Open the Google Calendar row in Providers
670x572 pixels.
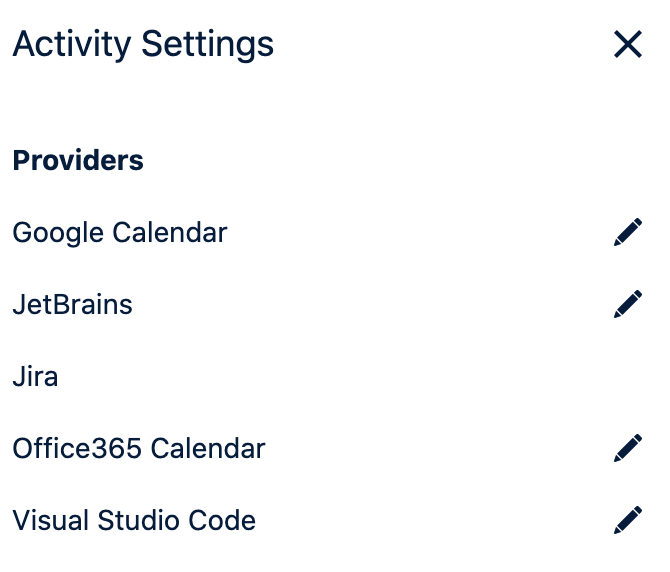coord(120,233)
